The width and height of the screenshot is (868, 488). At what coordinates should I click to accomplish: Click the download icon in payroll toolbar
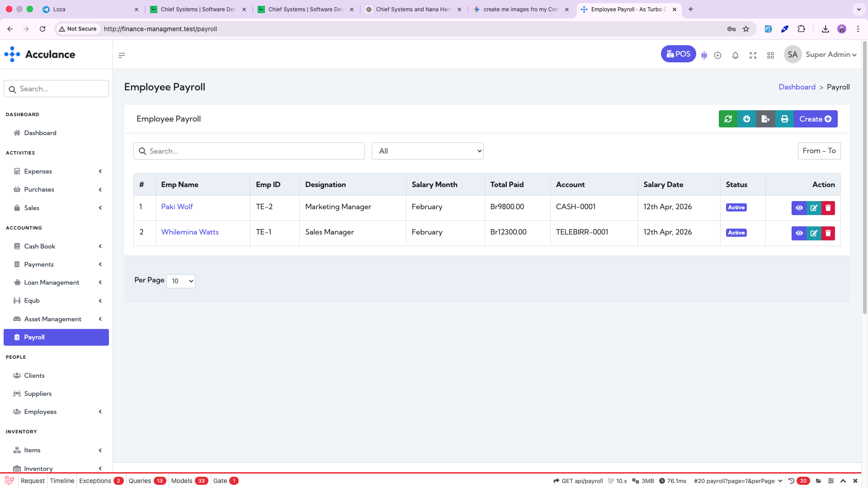[x=747, y=119]
